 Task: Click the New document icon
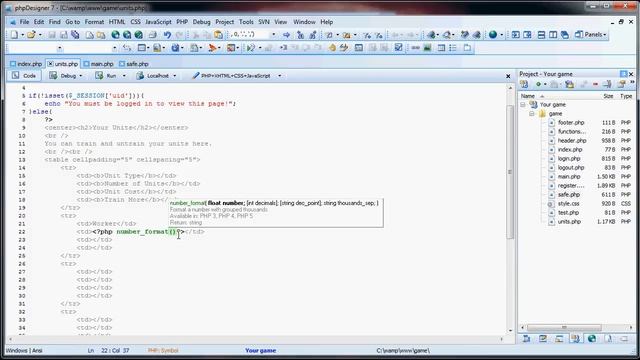coord(14,35)
